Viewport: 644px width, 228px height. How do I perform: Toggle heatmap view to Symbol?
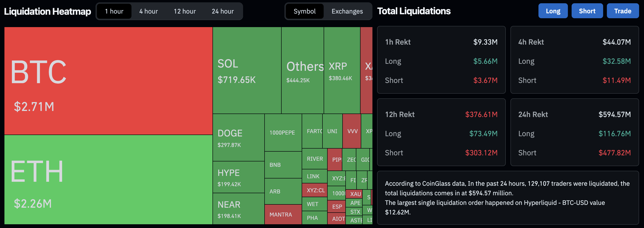click(304, 11)
